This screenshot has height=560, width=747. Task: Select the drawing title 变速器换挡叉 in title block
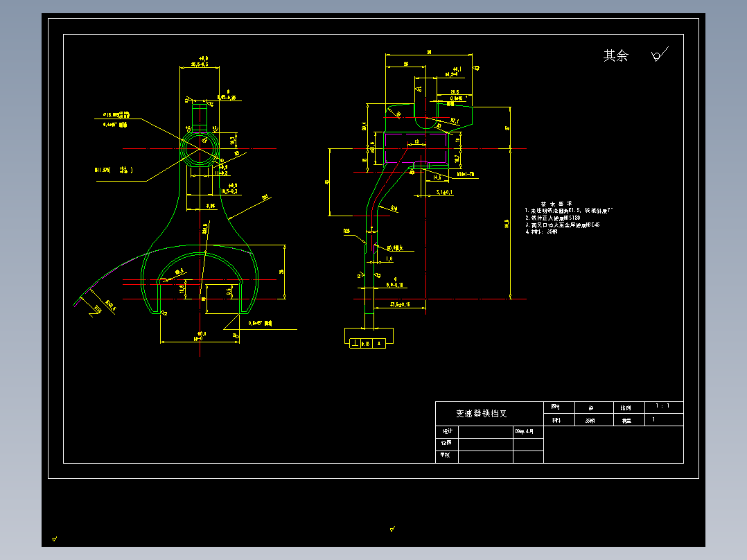pos(481,413)
